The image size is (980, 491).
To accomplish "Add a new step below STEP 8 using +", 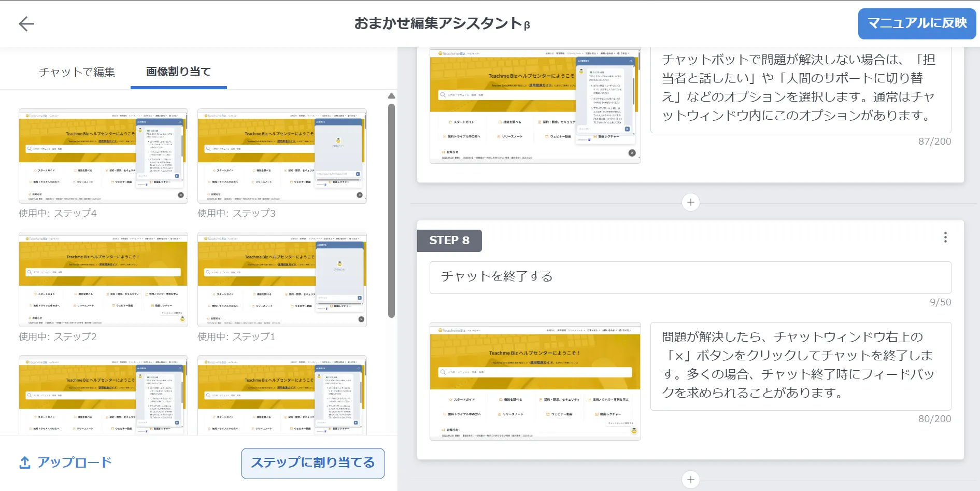I will (690, 480).
